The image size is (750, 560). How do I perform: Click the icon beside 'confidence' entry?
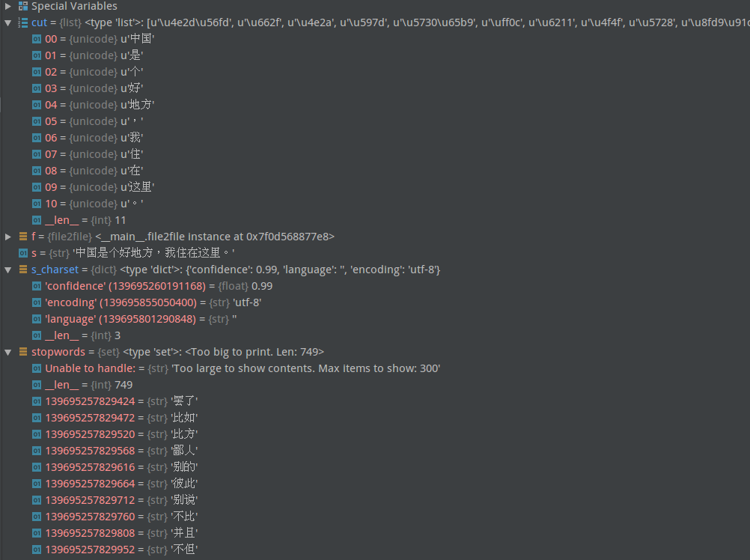37,286
